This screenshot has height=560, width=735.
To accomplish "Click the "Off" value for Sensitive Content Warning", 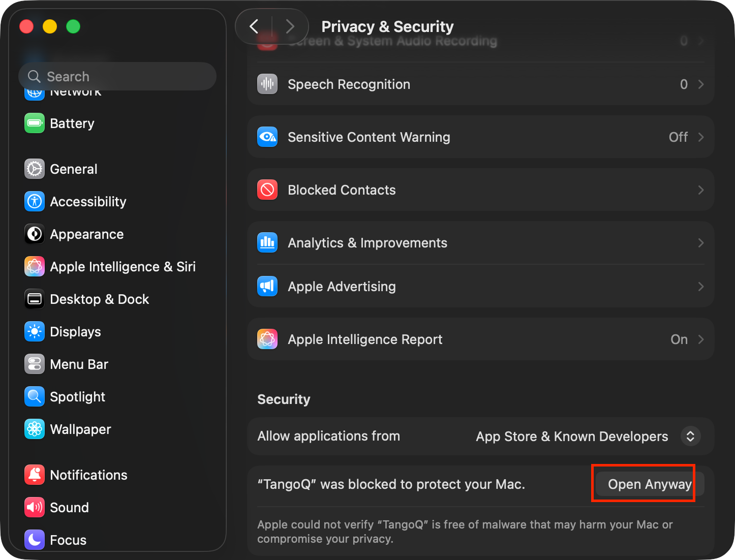I will 678,137.
